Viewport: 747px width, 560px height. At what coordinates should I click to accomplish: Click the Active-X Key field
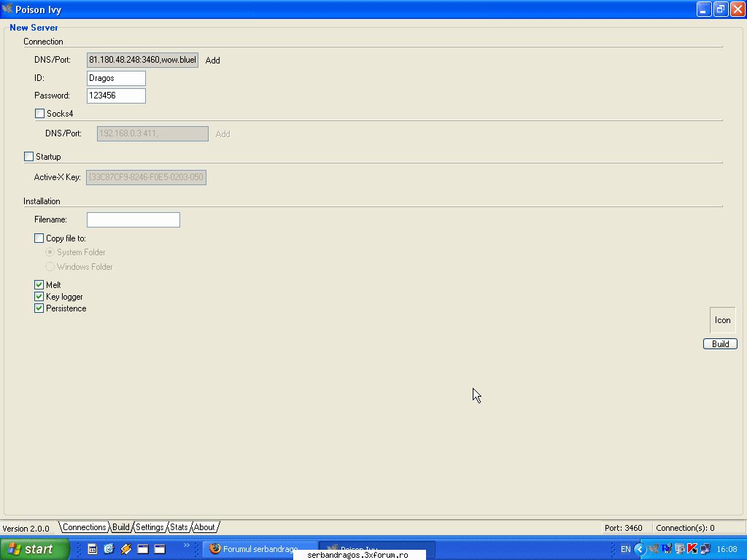coord(146,177)
